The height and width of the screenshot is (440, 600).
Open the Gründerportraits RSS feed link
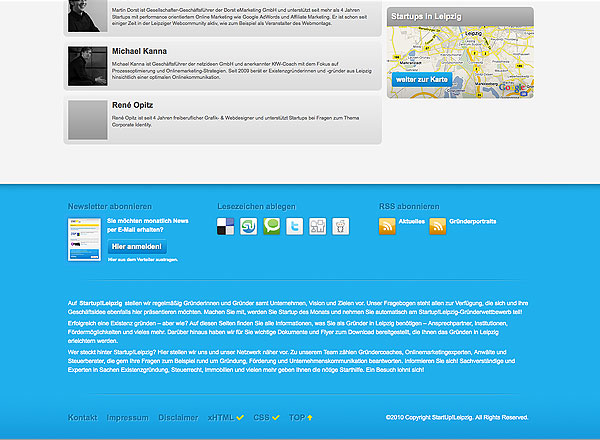click(x=472, y=222)
